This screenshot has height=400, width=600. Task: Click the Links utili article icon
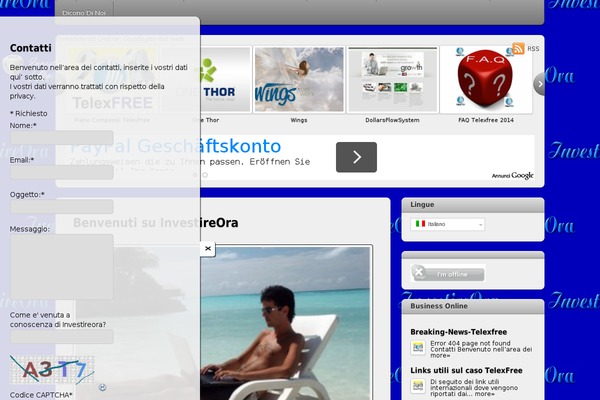pyautogui.click(x=418, y=386)
